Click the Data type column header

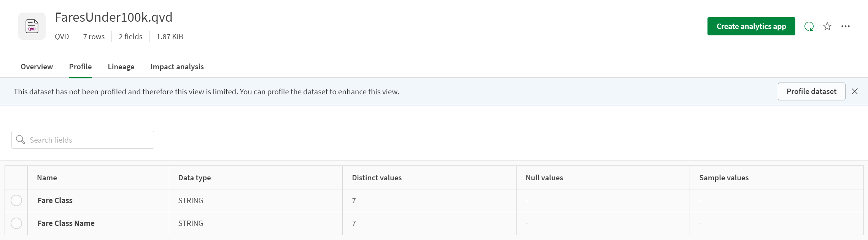coord(194,178)
